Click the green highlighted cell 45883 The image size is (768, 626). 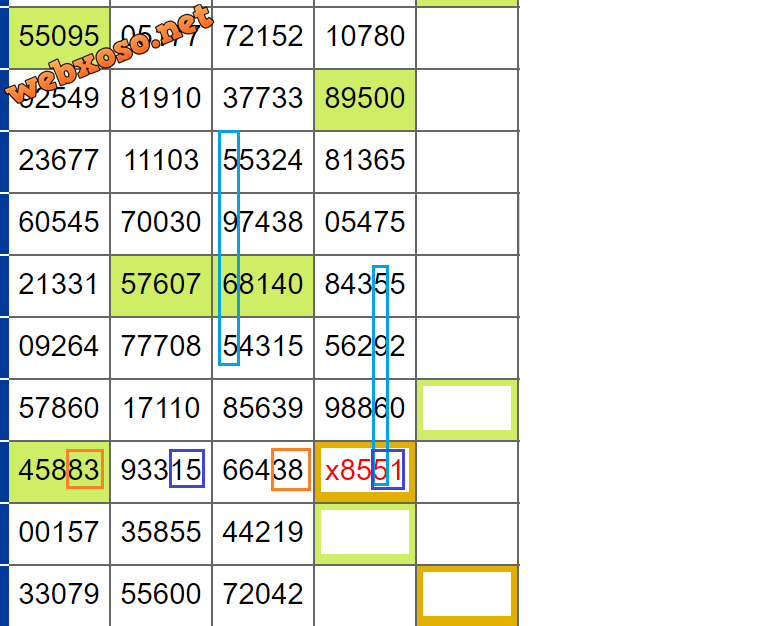(59, 472)
